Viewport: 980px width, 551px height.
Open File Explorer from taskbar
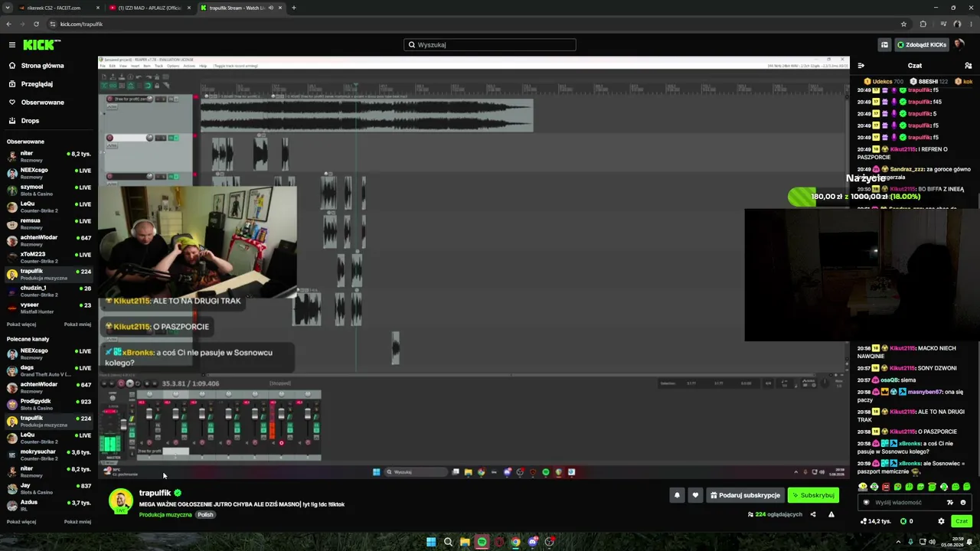tap(465, 542)
